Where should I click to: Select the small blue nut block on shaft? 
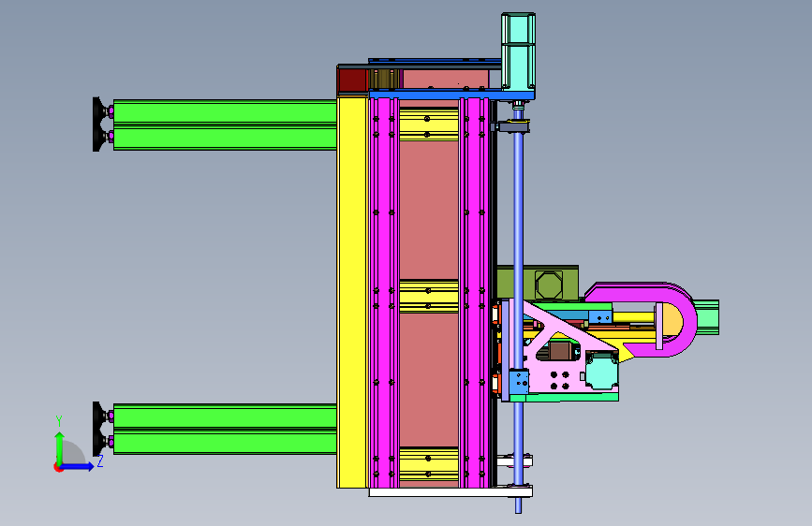click(519, 382)
